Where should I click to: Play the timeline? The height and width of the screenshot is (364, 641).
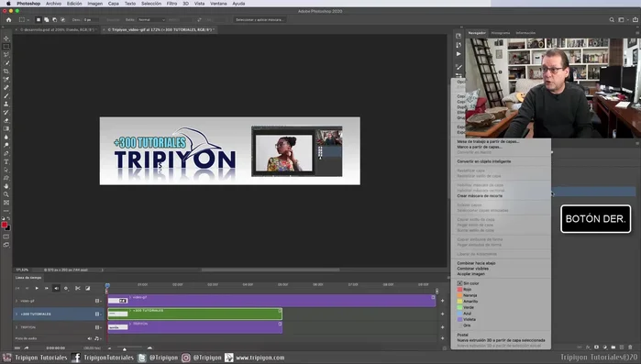[37, 289]
